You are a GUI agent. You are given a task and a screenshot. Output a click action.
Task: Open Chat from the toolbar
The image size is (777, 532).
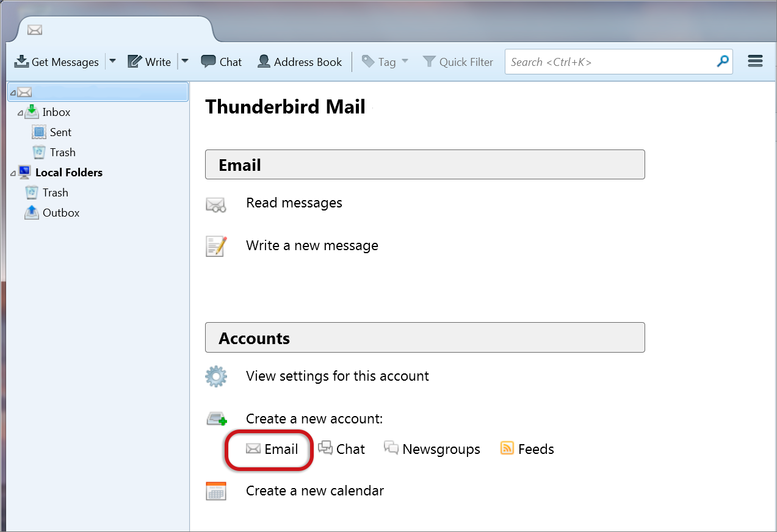tap(208, 61)
